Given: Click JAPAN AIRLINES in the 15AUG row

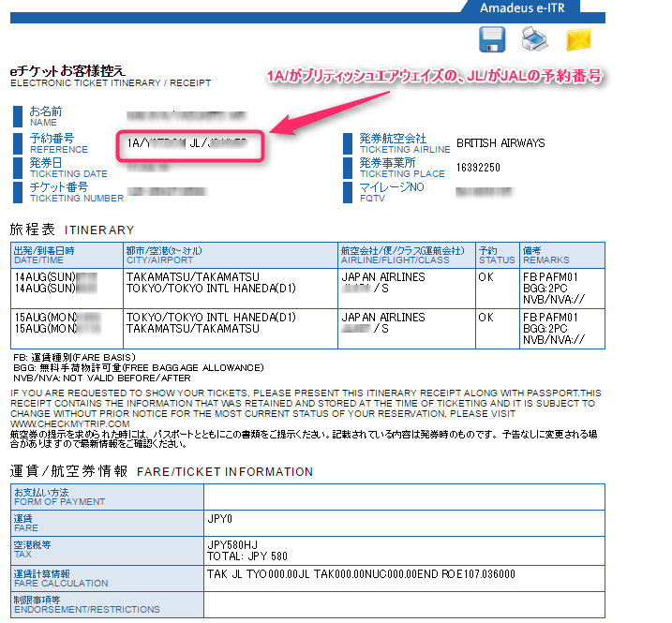Looking at the screenshot, I should [383, 318].
